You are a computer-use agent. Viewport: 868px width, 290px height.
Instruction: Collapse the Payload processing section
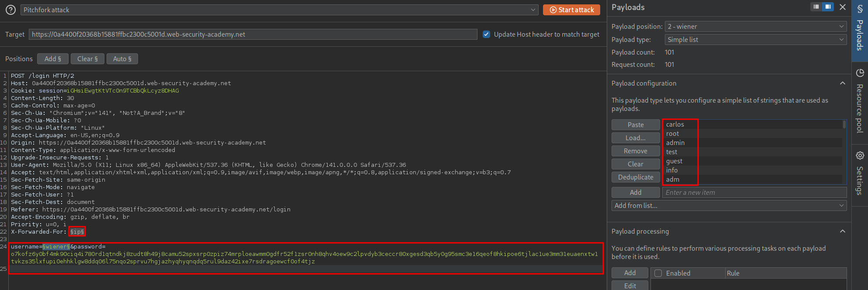(843, 231)
